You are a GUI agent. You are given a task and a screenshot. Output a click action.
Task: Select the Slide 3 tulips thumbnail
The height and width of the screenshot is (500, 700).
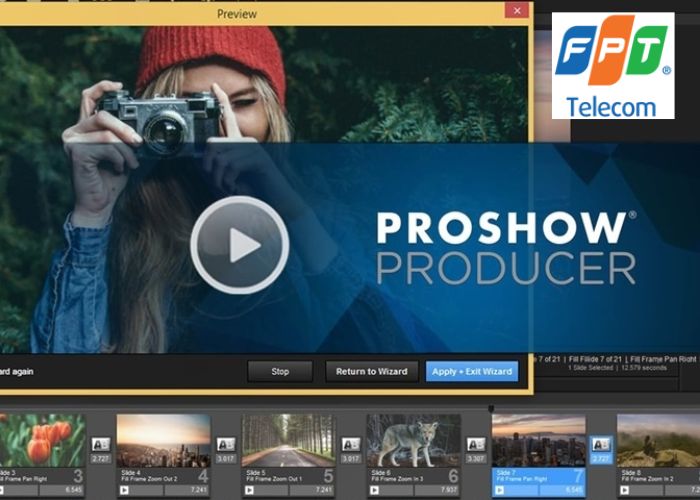41,440
